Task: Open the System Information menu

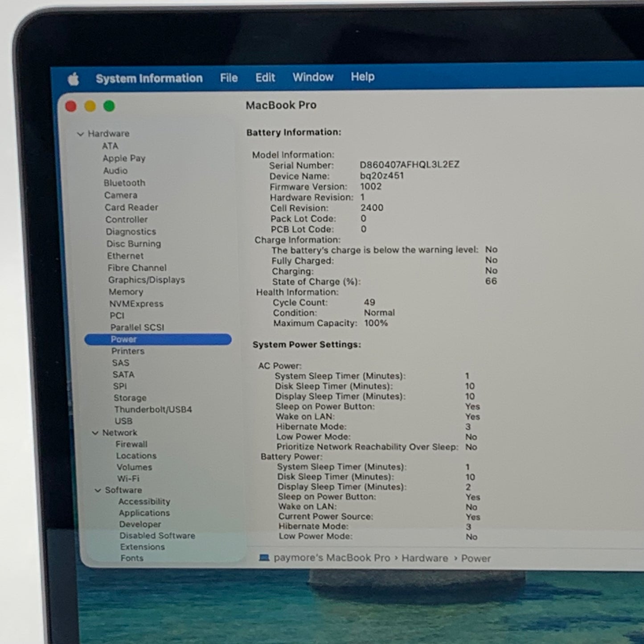Action: click(x=149, y=78)
